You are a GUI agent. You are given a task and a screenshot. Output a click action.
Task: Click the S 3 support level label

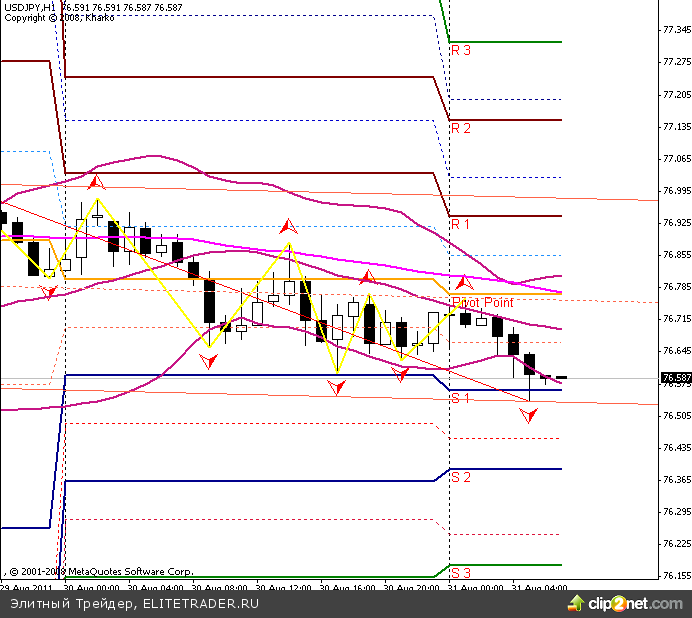click(461, 573)
